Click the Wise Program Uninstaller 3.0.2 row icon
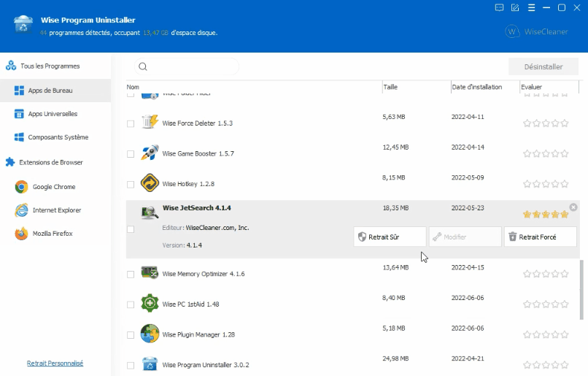588x376 pixels. 150,364
